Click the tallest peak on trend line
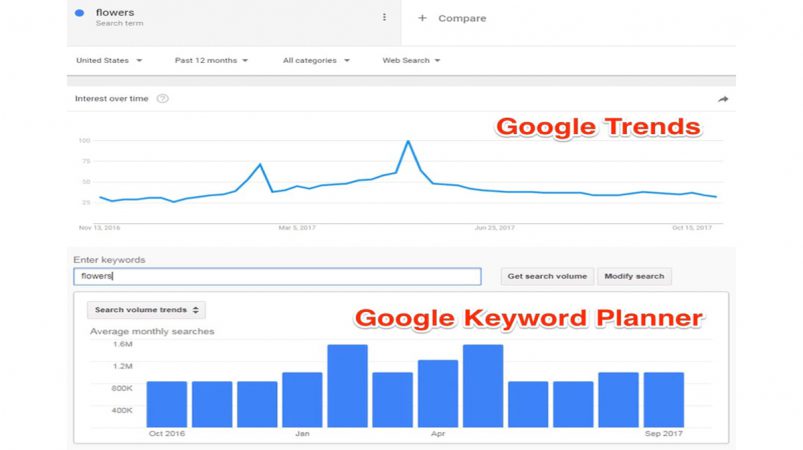 click(408, 141)
